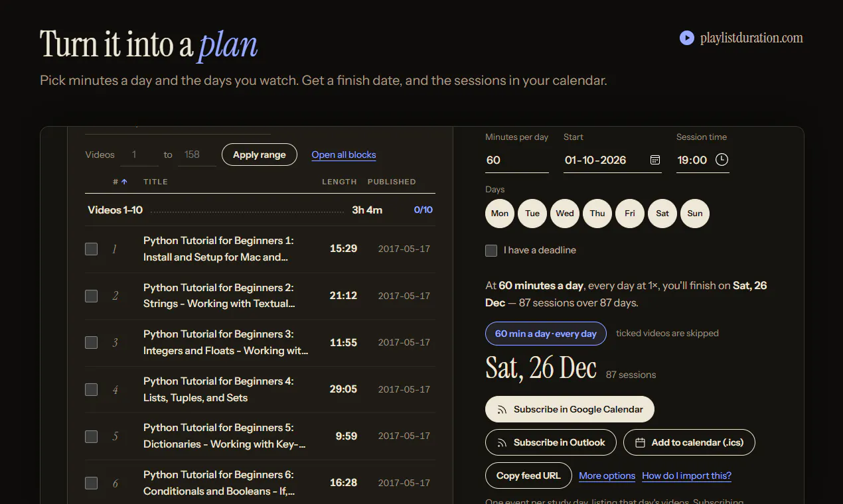Sort the list by the Published column
Screen dimensions: 843x504
click(392, 182)
